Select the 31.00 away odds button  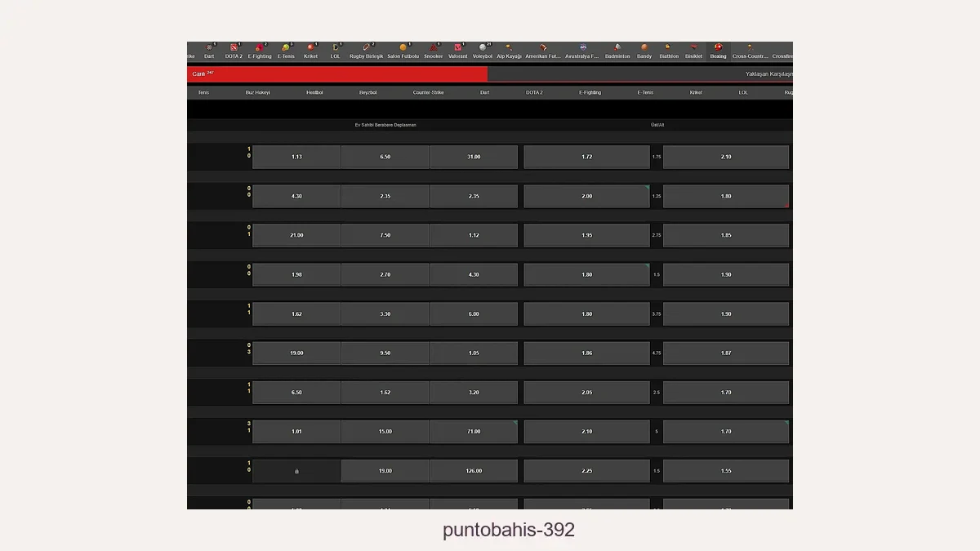point(474,157)
